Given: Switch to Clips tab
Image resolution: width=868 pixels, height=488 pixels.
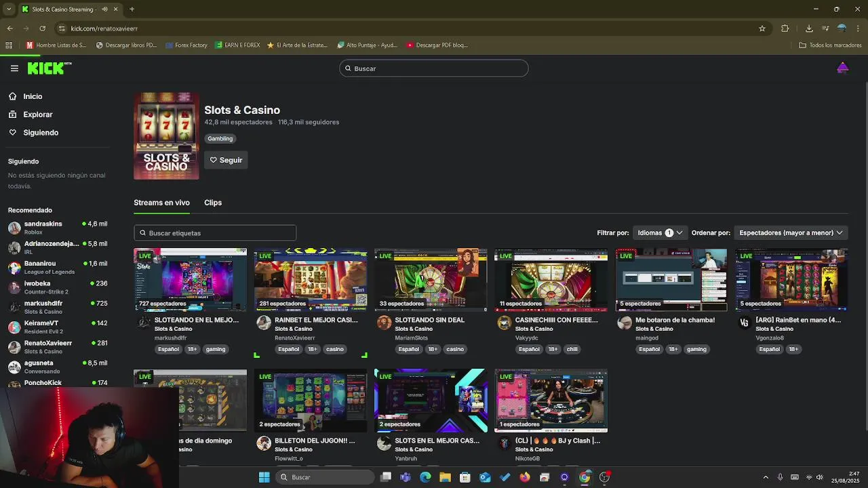Looking at the screenshot, I should [213, 203].
